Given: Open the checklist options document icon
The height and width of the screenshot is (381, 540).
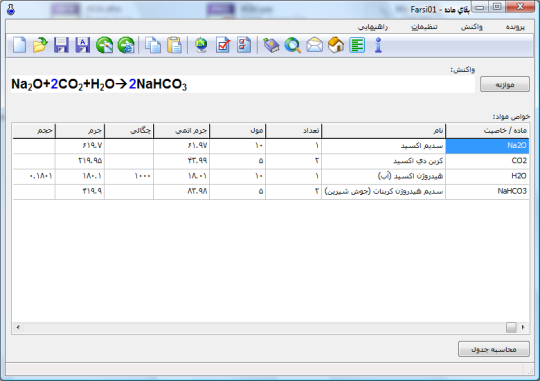Looking at the screenshot, I should click(244, 45).
